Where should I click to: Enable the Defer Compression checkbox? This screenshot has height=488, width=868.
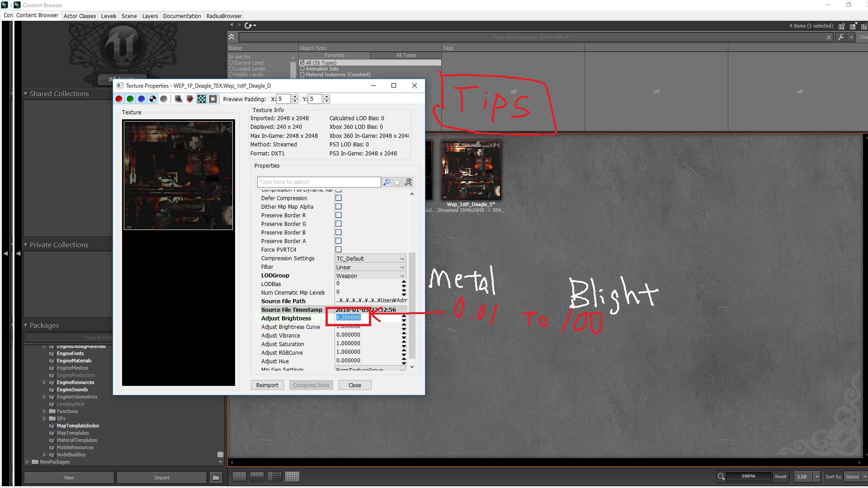click(338, 198)
